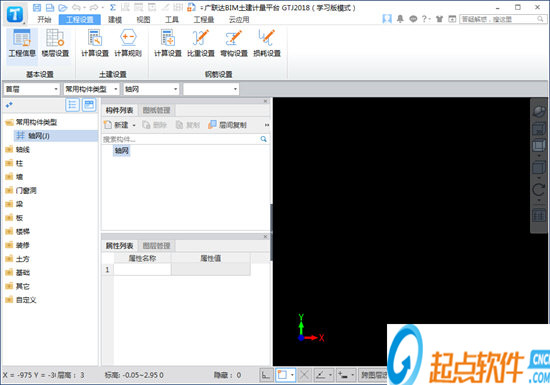Click the notification bell icon
This screenshot has width=550, height=385.
coord(400,19)
